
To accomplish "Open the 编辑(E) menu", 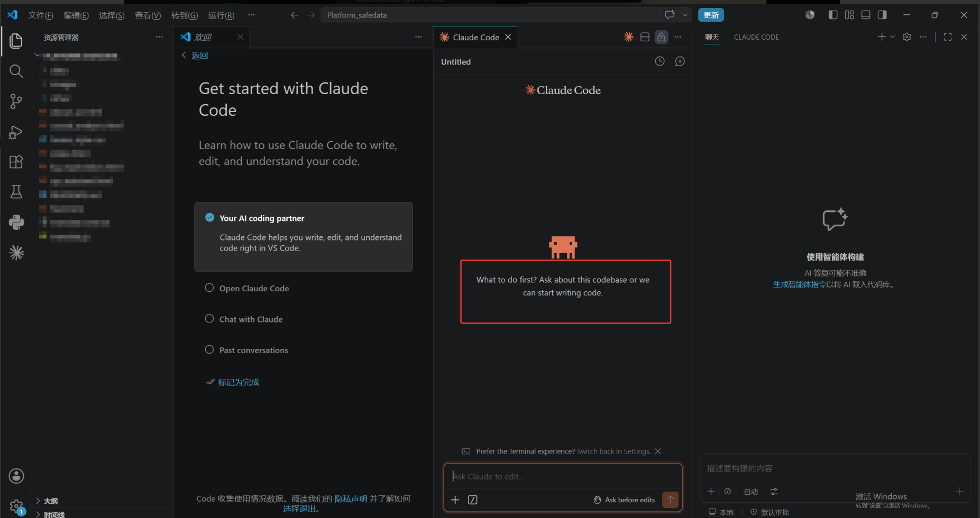I will point(76,15).
